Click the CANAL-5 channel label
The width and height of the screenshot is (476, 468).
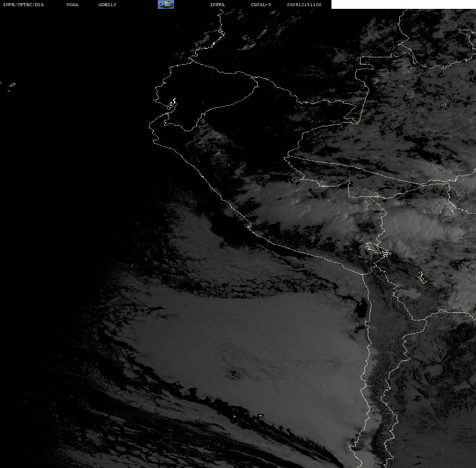[x=261, y=4]
